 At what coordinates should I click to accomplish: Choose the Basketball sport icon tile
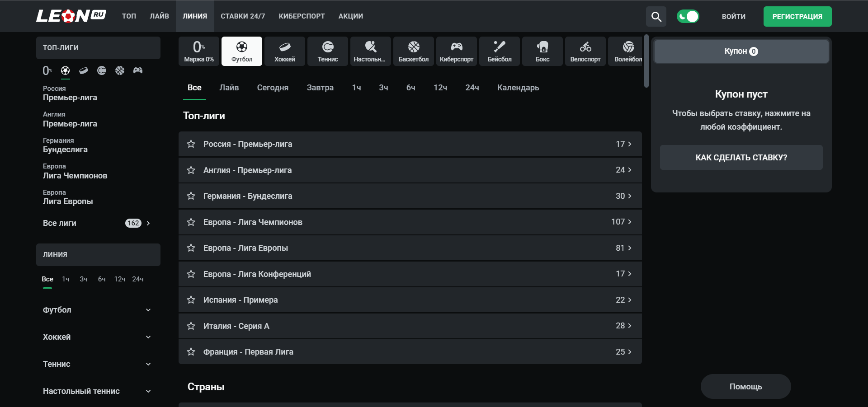pos(413,51)
